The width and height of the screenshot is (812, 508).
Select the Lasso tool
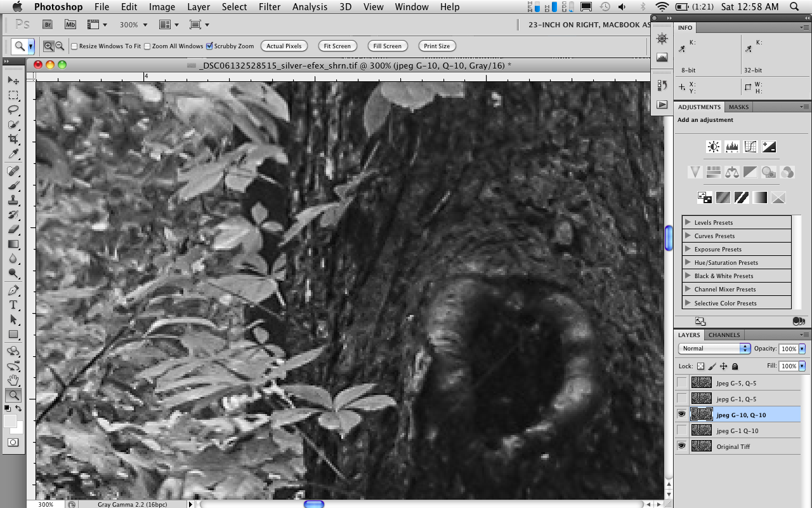[13, 110]
